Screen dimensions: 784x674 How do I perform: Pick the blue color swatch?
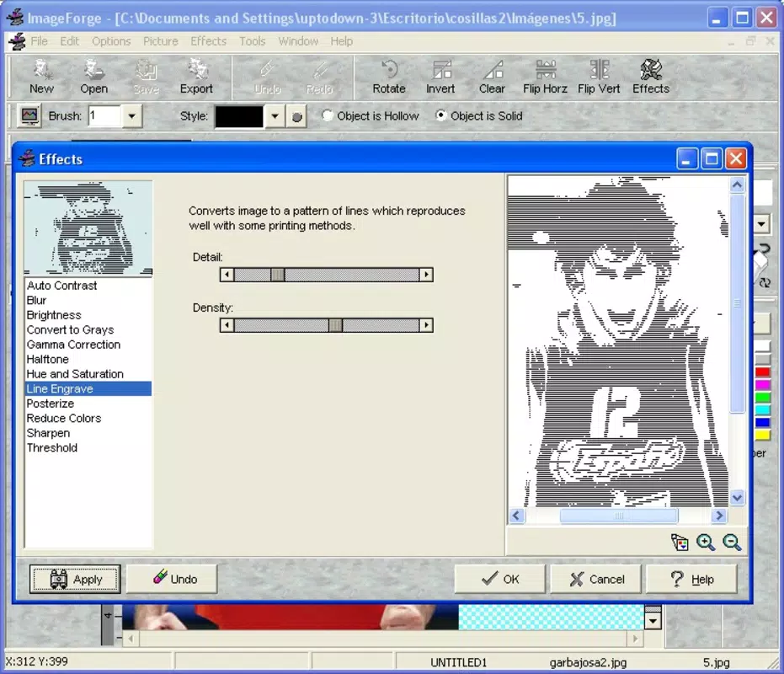(x=762, y=422)
